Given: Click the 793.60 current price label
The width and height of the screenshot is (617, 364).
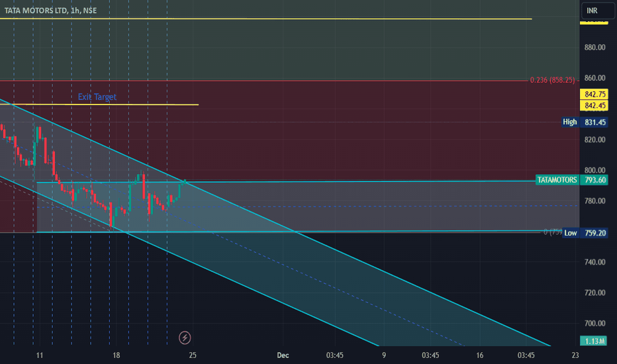Looking at the screenshot, I should tap(594, 180).
